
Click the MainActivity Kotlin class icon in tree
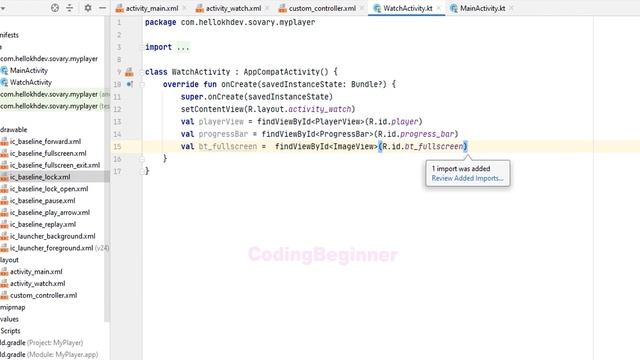(4, 71)
